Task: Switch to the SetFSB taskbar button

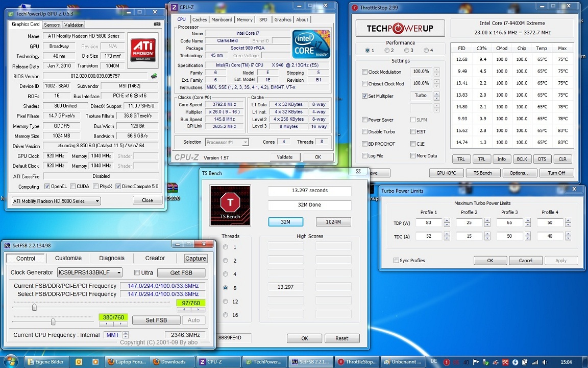Action: tap(310, 362)
